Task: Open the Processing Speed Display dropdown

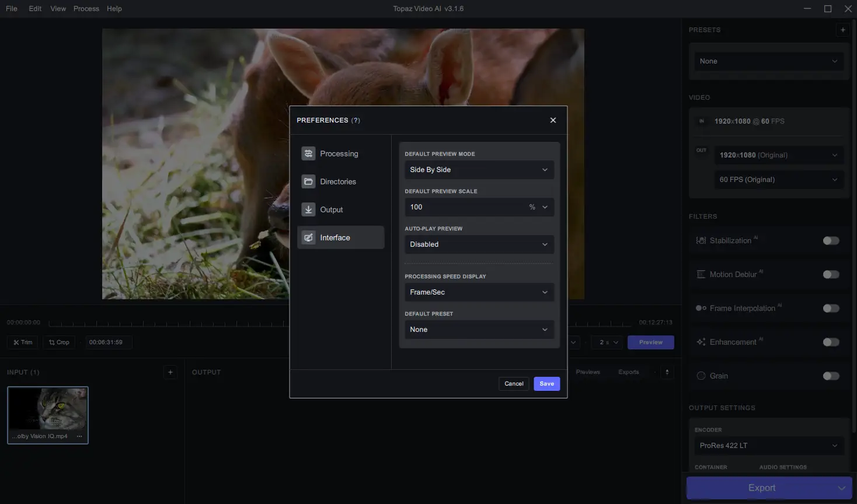Action: [x=479, y=292]
